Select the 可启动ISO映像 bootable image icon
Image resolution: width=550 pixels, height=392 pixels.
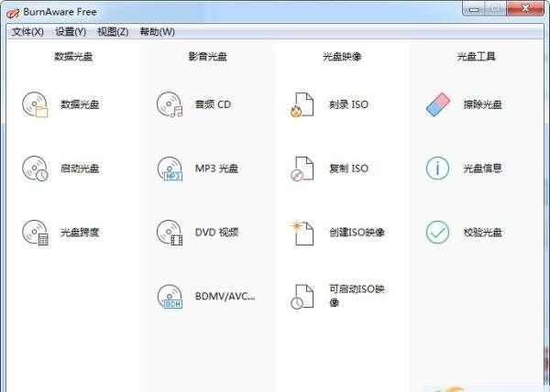tap(302, 297)
